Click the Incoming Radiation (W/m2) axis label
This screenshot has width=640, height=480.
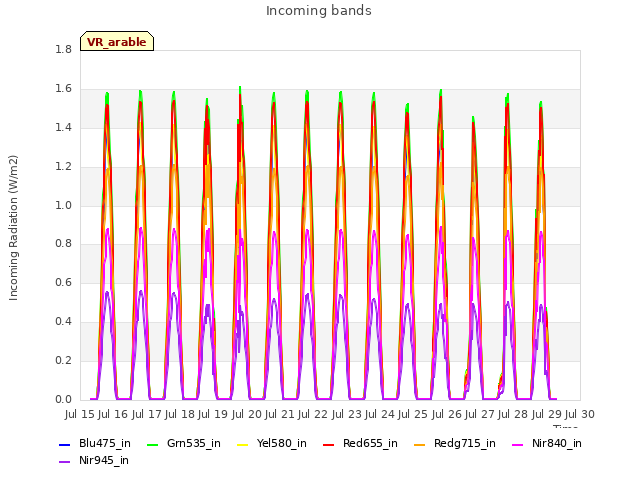[13, 228]
